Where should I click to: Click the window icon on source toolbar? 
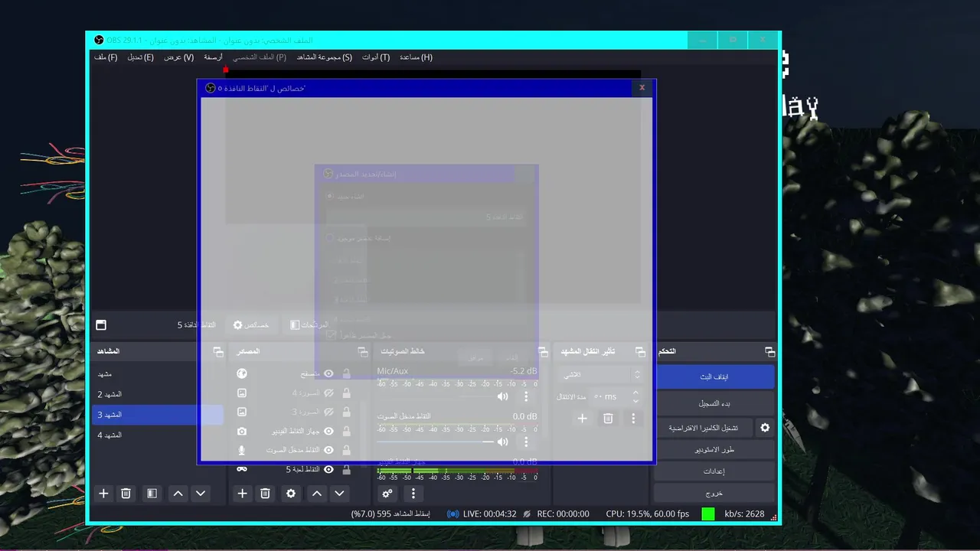101,324
